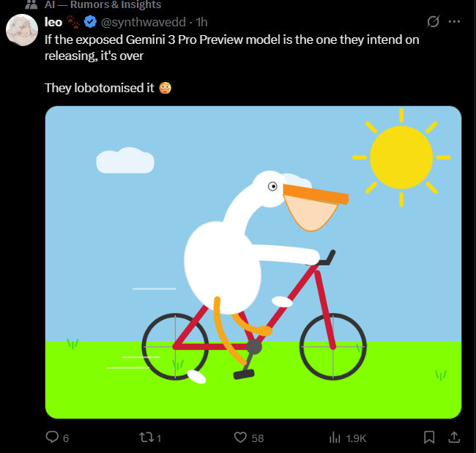Click the bicycle's front wheel in the image
The height and width of the screenshot is (453, 476).
[x=333, y=347]
